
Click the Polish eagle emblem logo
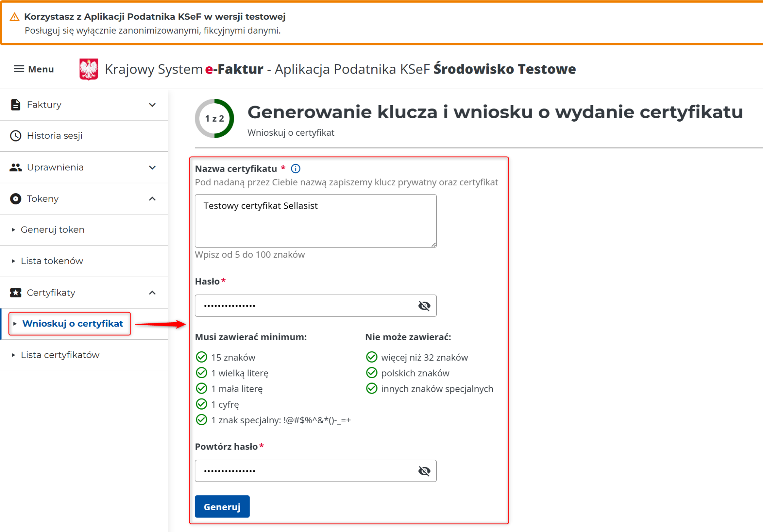(89, 69)
